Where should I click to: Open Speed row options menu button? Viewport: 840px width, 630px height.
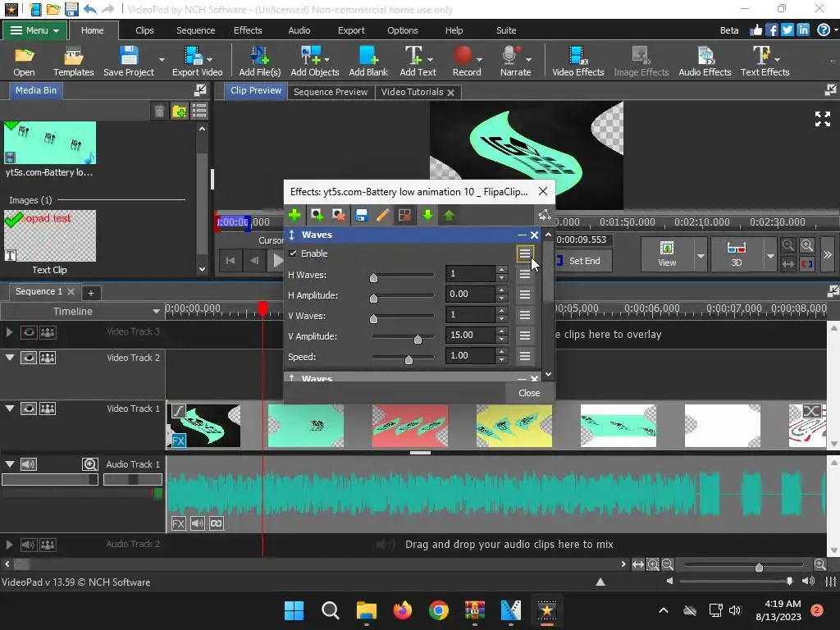[x=525, y=356]
